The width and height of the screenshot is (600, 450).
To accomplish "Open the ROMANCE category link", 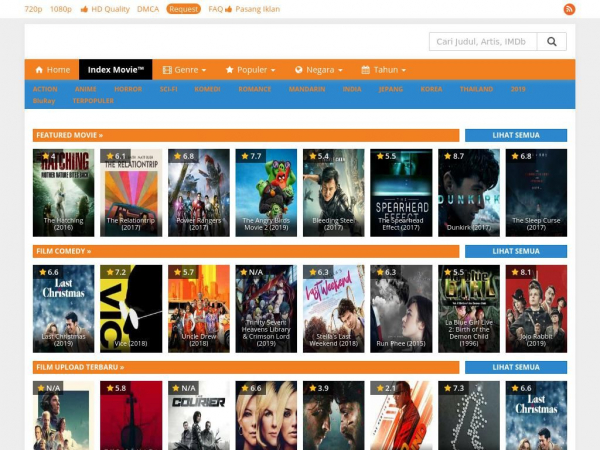I will pos(255,89).
